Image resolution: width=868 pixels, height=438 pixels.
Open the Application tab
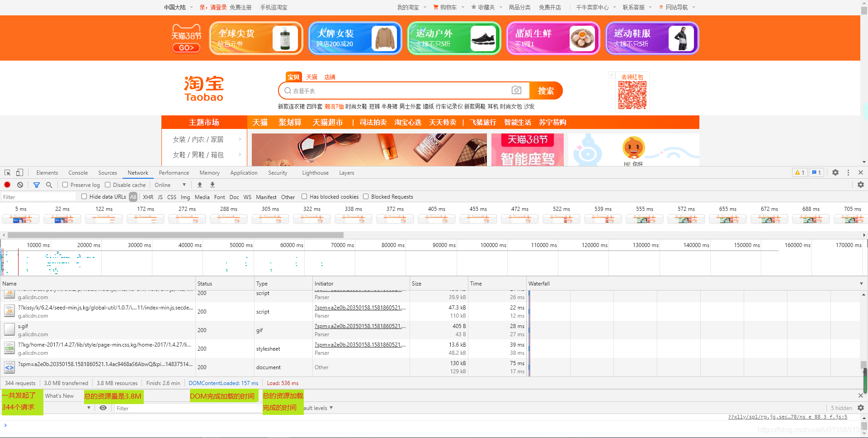(x=244, y=173)
